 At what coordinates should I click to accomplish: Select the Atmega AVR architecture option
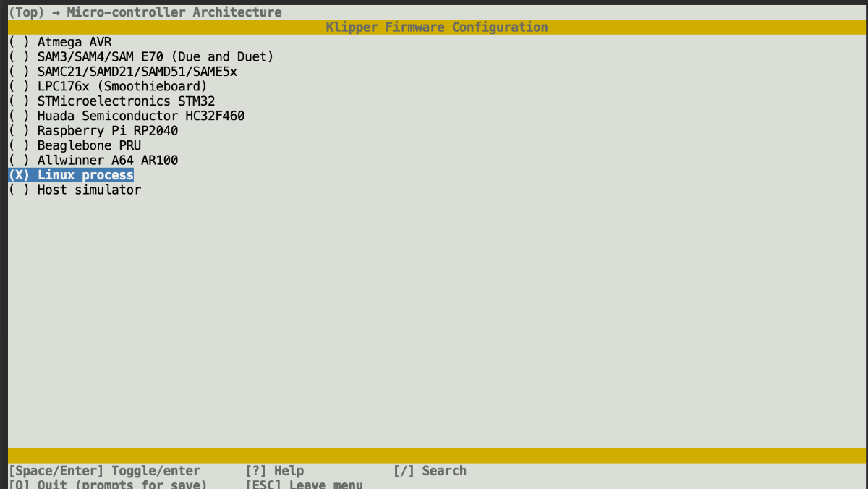tap(60, 42)
